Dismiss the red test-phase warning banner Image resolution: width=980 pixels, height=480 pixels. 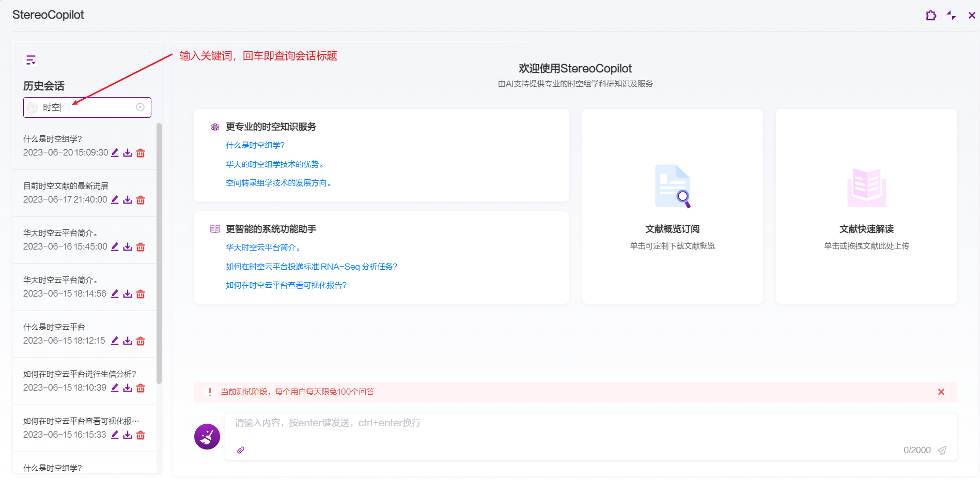[x=941, y=392]
